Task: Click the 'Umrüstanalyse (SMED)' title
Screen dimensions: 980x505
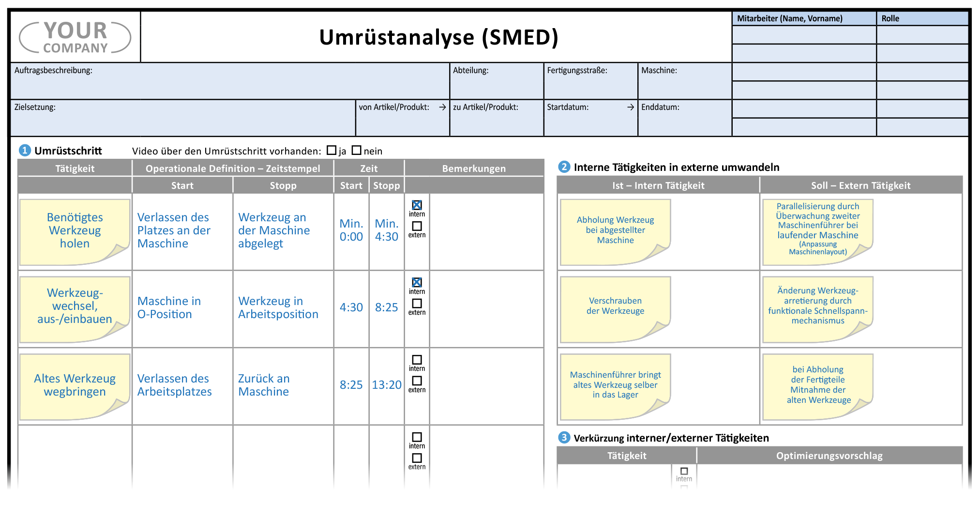Action: click(x=438, y=37)
